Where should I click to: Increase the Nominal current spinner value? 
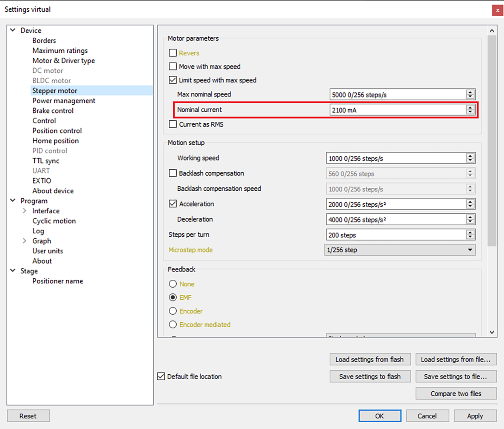click(x=470, y=108)
